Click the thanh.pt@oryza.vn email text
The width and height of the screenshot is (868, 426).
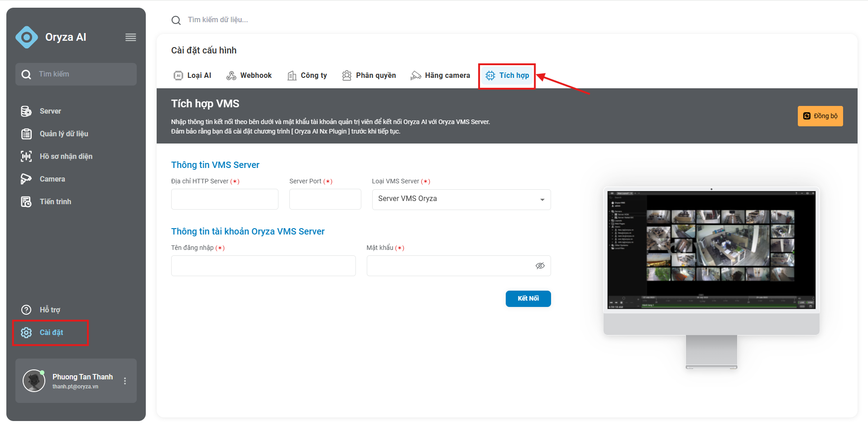click(x=75, y=387)
